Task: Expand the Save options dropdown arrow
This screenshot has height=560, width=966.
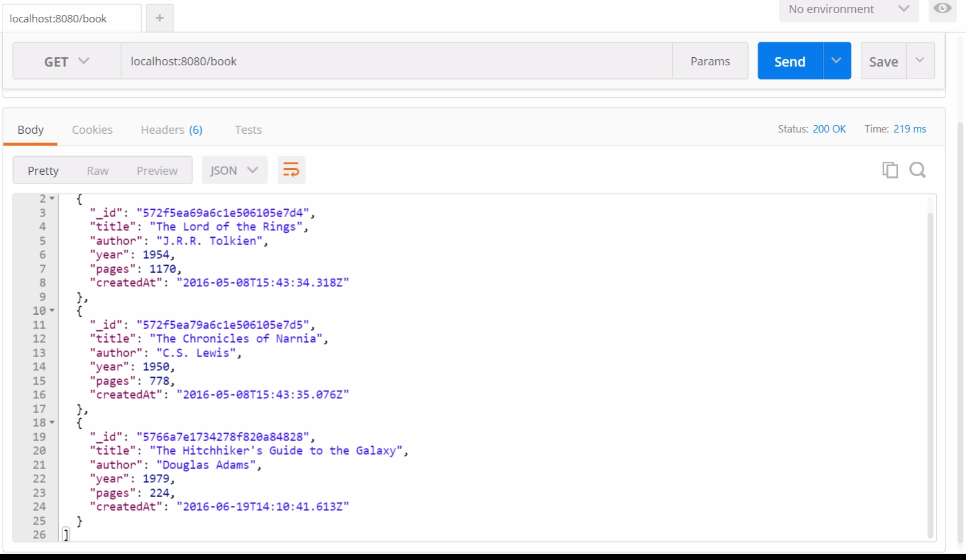Action: pos(920,61)
